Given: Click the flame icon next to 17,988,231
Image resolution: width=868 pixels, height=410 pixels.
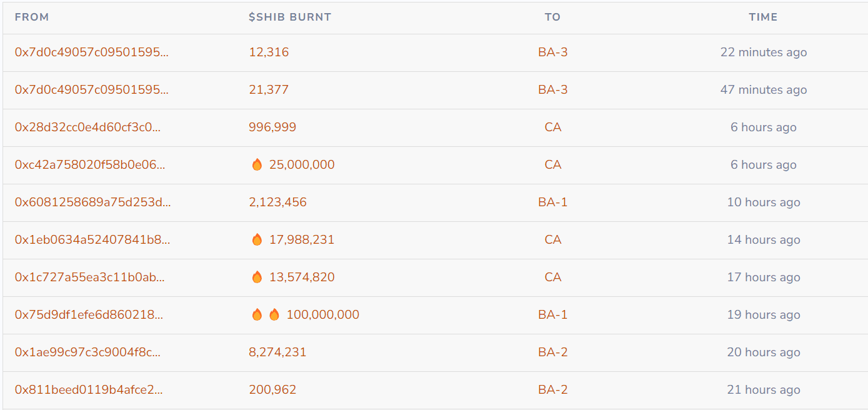Looking at the screenshot, I should click(257, 240).
